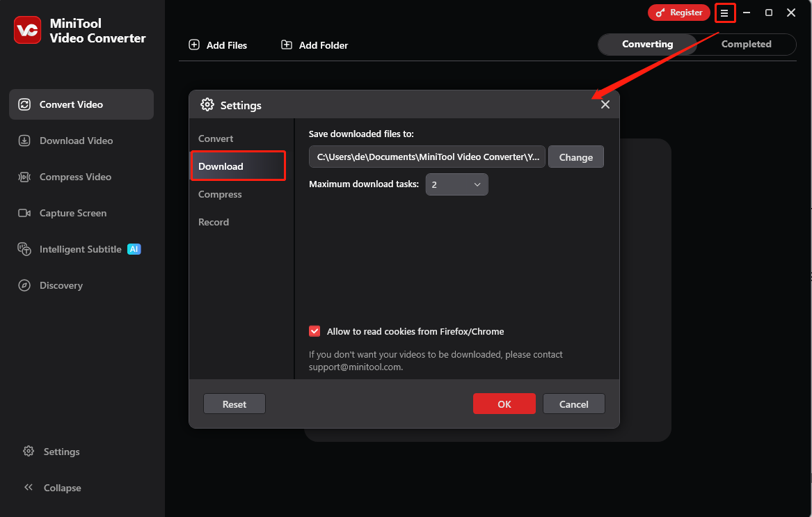Click the Register button
This screenshot has width=812, height=517.
pos(678,12)
